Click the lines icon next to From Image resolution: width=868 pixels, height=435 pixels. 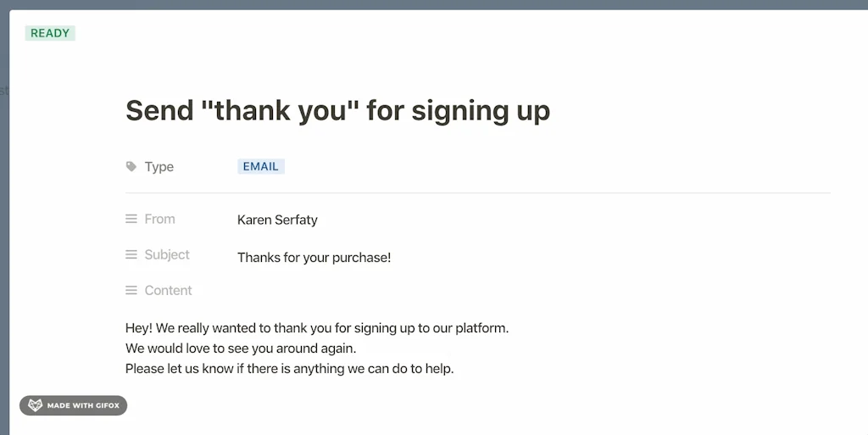(131, 219)
